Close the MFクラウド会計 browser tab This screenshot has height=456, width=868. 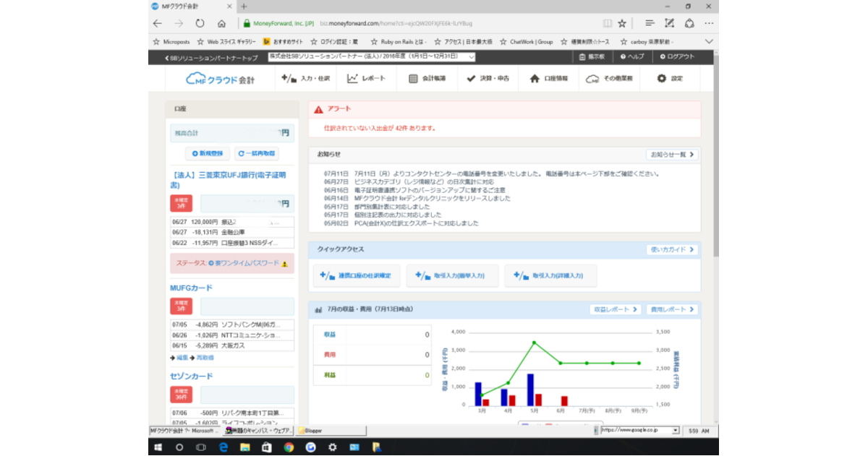click(231, 6)
